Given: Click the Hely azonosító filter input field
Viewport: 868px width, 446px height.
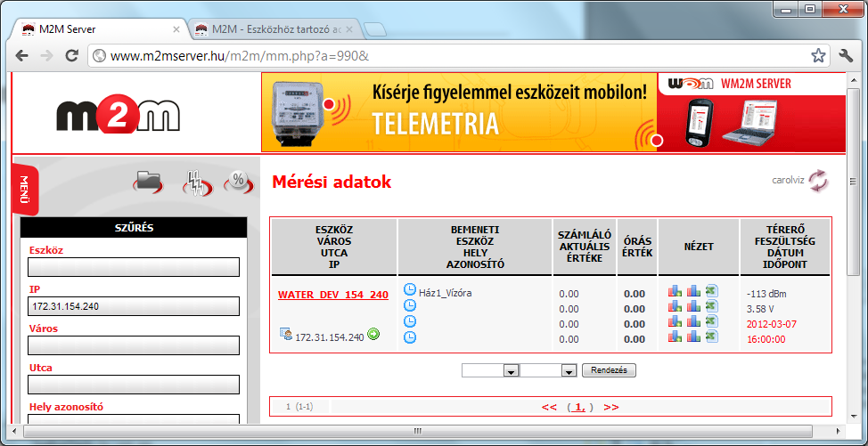Looking at the screenshot, I should click(134, 420).
